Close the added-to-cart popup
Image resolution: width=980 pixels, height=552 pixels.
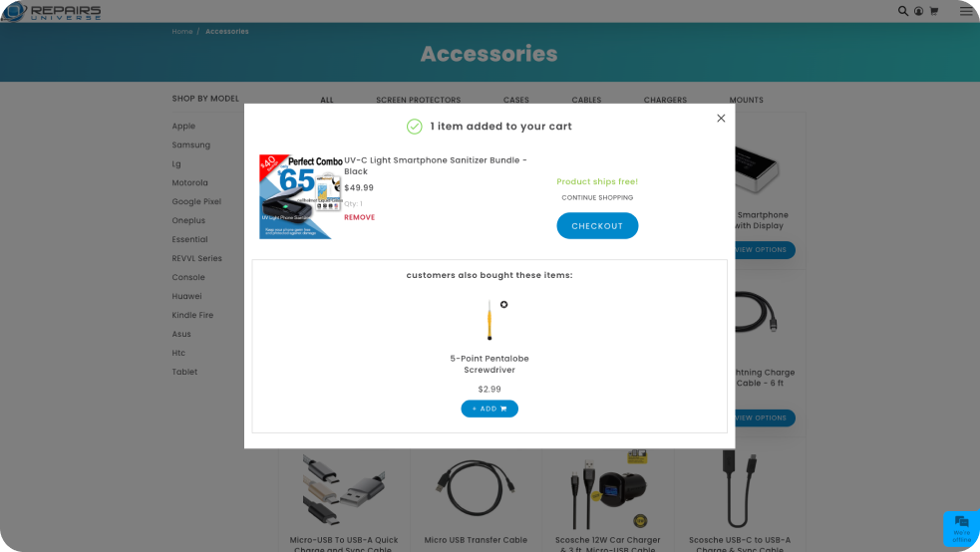point(721,118)
